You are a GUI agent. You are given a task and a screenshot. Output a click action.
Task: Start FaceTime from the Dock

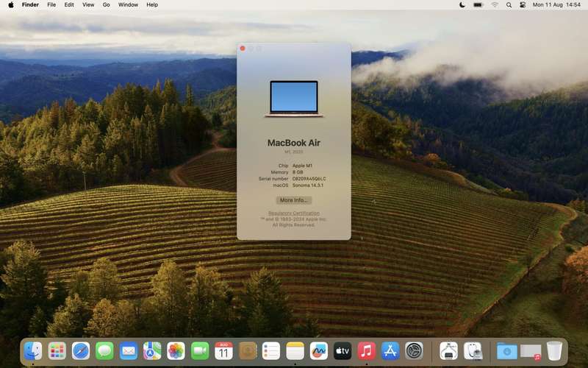[x=200, y=351]
